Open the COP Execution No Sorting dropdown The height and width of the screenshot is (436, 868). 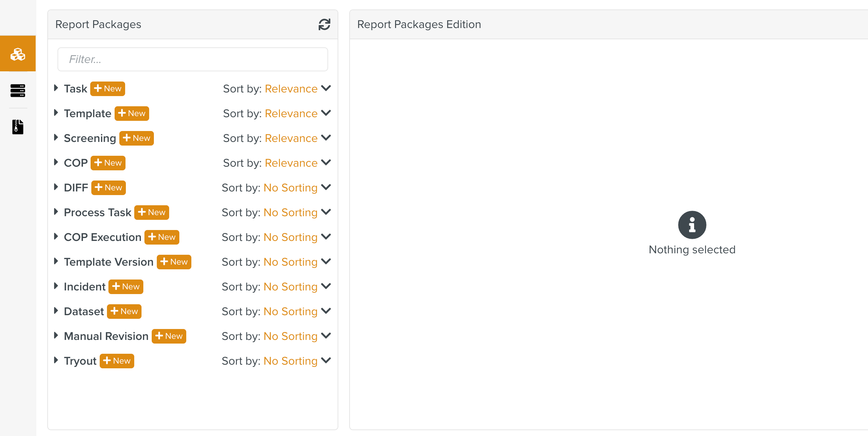[x=297, y=237]
